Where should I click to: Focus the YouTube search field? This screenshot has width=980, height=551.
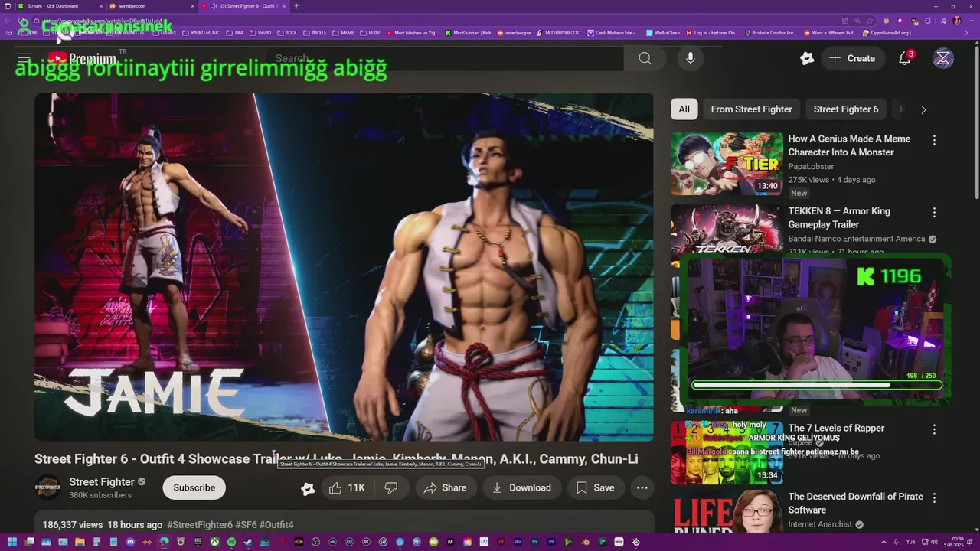[444, 58]
